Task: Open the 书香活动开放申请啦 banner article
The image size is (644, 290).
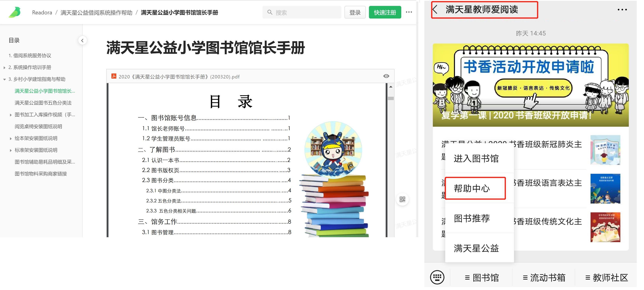Action: [530, 85]
